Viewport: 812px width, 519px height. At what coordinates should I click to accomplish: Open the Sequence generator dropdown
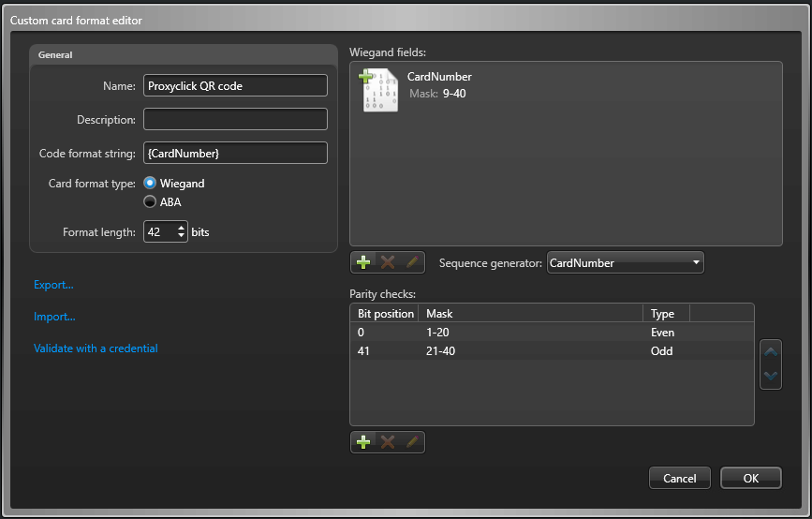(x=625, y=262)
